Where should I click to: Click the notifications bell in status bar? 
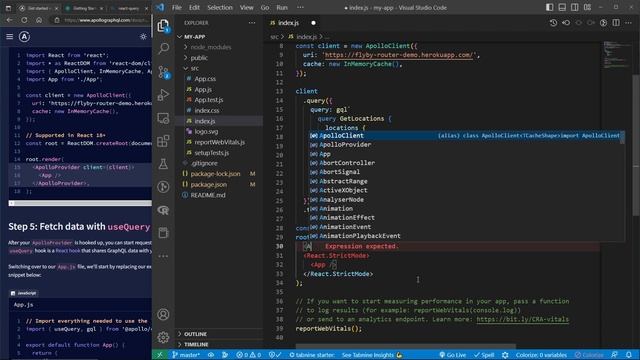629,355
